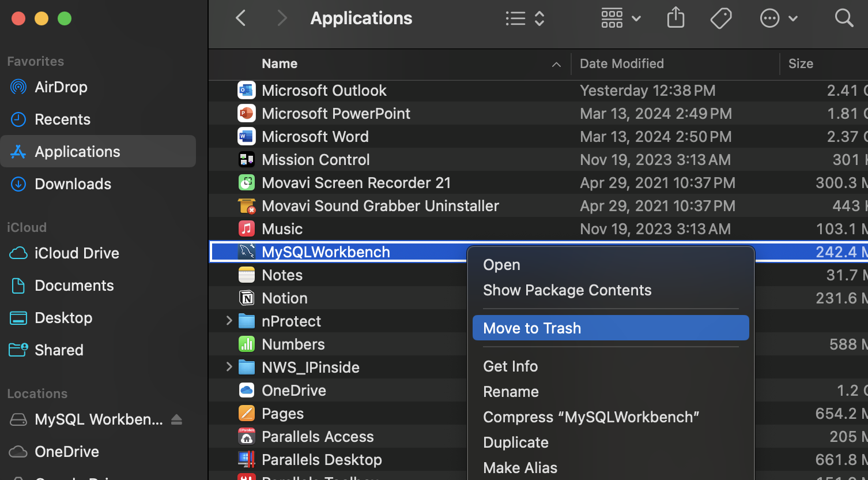
Task: Expand the nProtect folder
Action: [x=229, y=321]
